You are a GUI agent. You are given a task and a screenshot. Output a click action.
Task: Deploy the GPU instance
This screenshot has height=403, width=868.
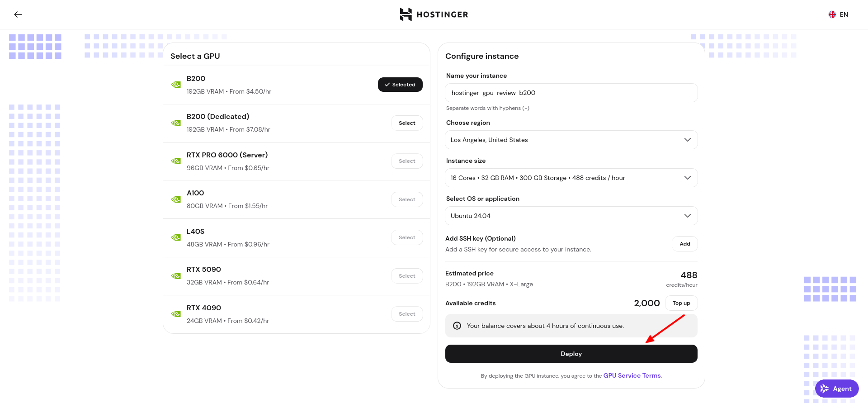[571, 354]
